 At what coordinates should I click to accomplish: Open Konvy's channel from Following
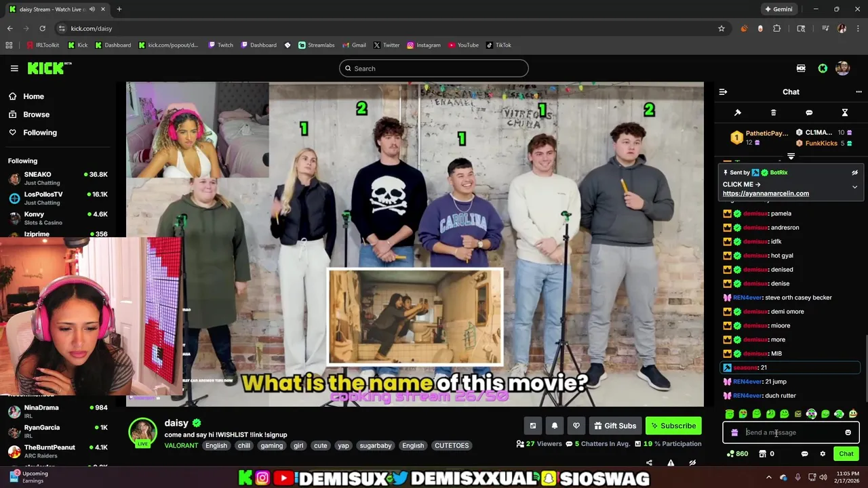(58, 218)
